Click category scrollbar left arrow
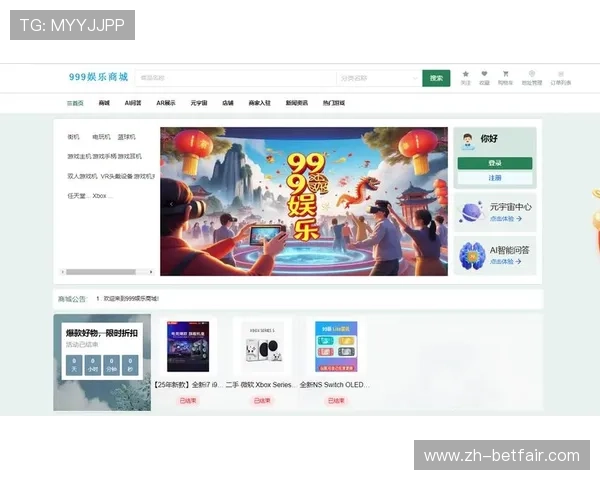The image size is (600, 480). pyautogui.click(x=62, y=272)
